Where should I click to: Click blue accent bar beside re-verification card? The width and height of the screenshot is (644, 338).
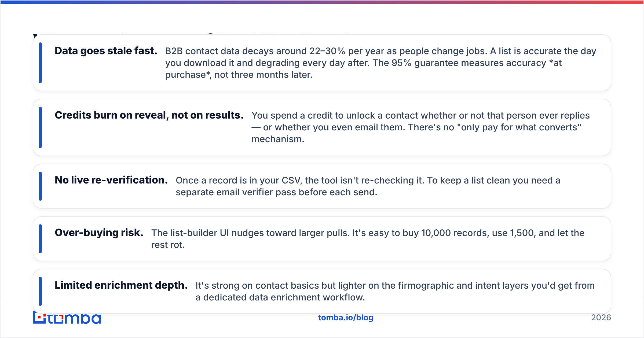click(40, 186)
